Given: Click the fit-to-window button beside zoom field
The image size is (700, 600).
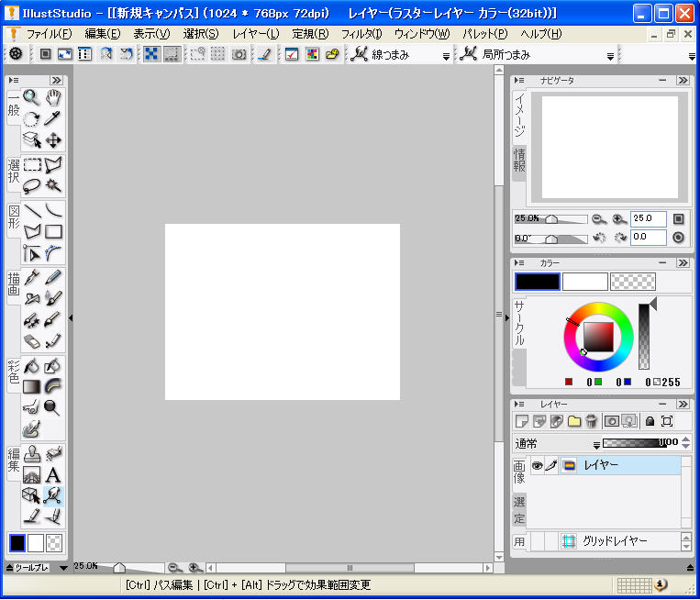Looking at the screenshot, I should [678, 218].
